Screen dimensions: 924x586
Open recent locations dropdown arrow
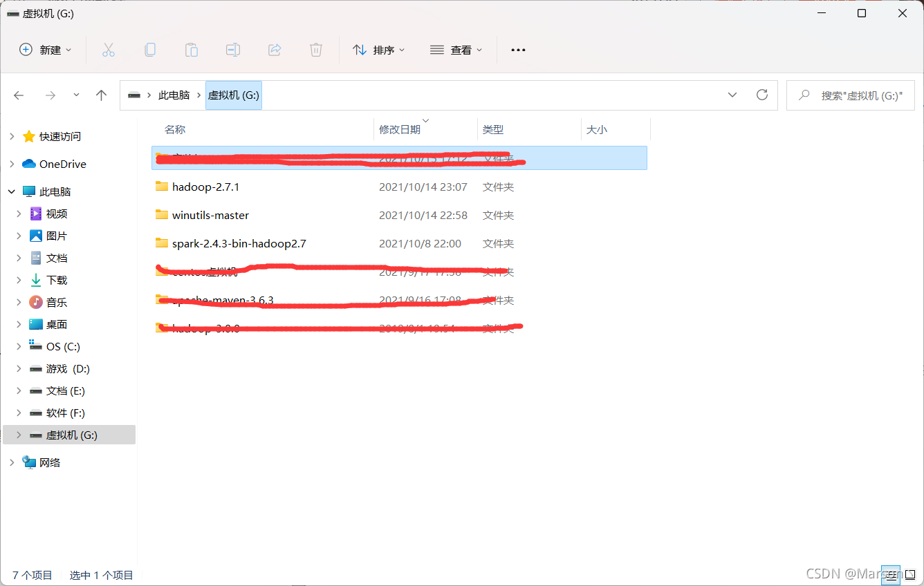[76, 95]
